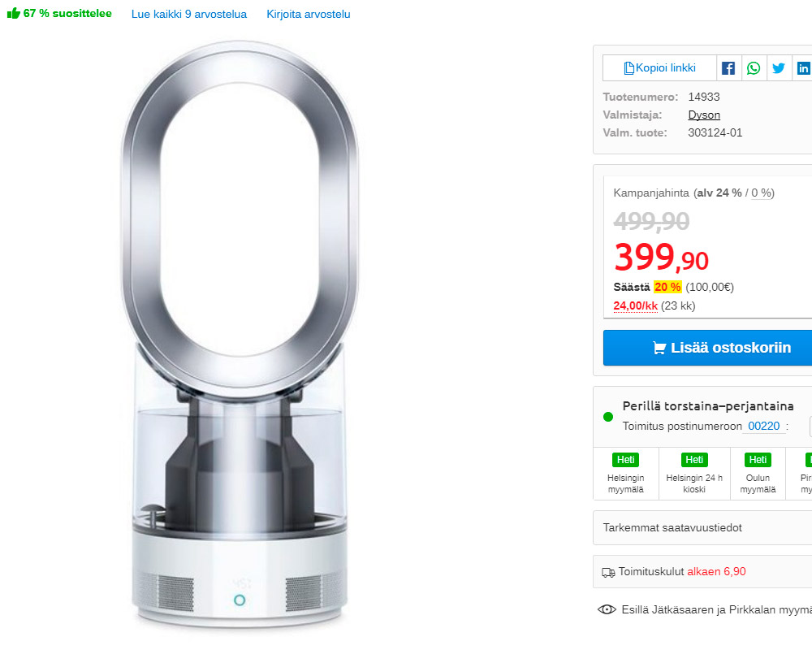This screenshot has width=812, height=650.
Task: Click the eye icon for store display
Action: (x=607, y=609)
